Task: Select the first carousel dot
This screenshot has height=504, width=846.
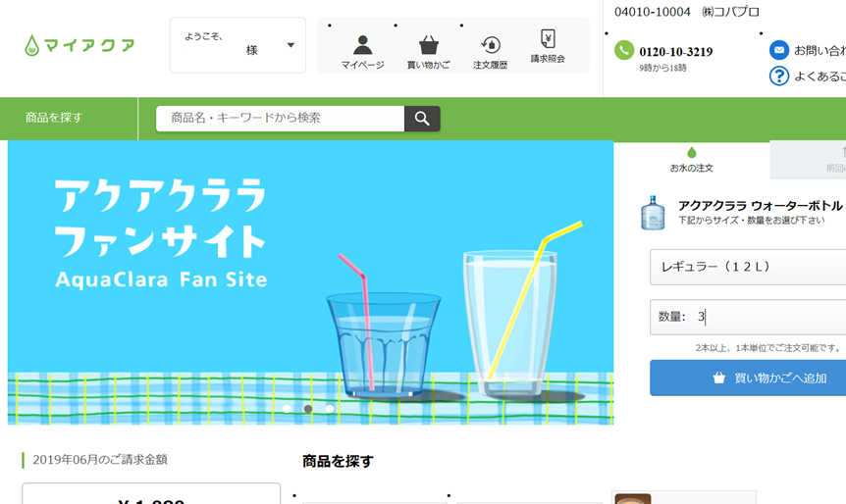Action: (x=288, y=409)
